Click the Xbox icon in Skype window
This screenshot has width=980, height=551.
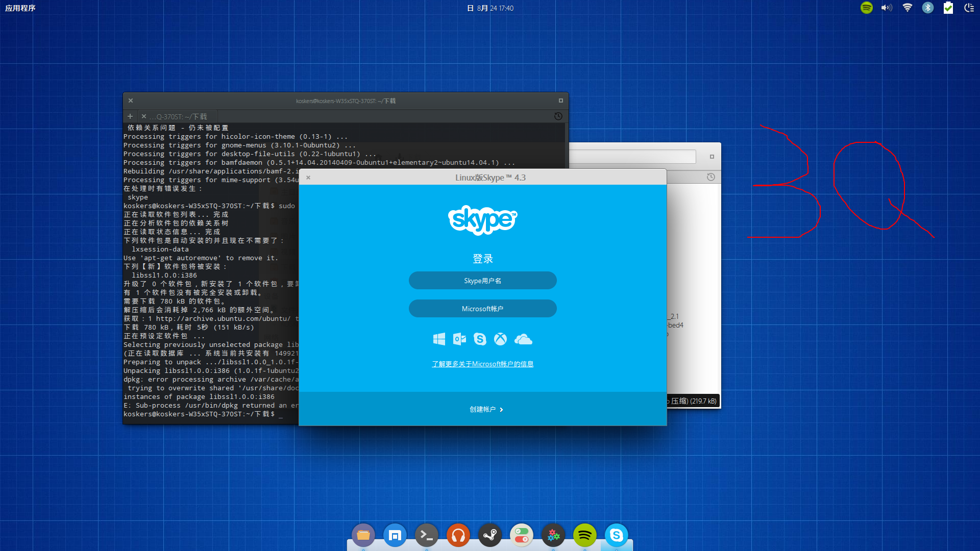(500, 339)
